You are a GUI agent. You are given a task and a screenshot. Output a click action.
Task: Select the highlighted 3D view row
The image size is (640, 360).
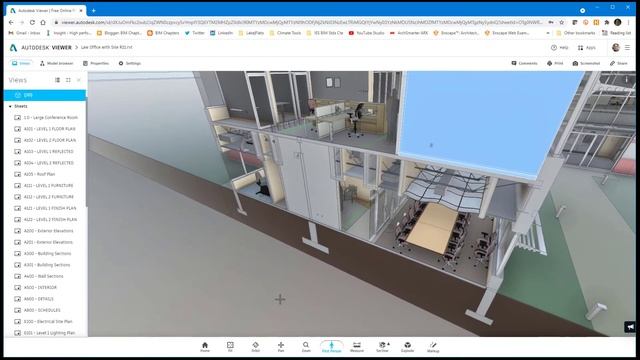pyautogui.click(x=45, y=95)
